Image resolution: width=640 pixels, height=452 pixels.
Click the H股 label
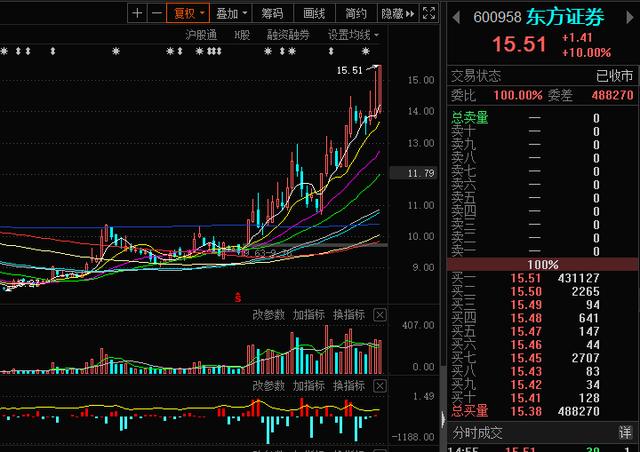tap(242, 35)
